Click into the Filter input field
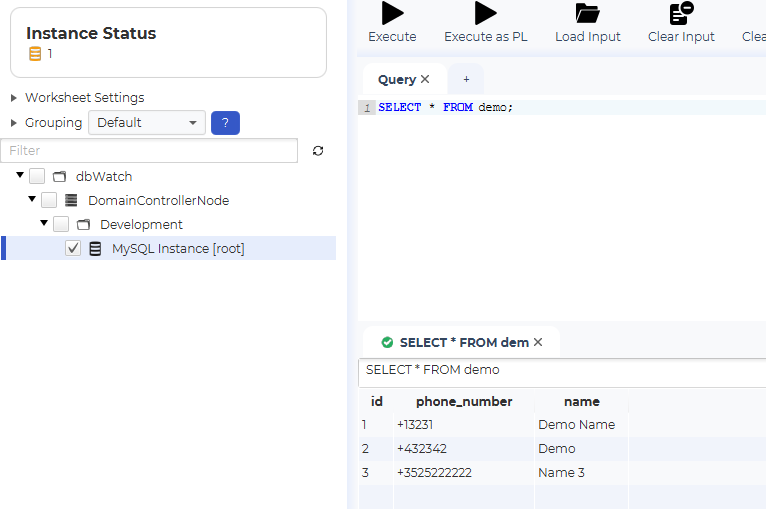Image resolution: width=766 pixels, height=509 pixels. point(149,150)
